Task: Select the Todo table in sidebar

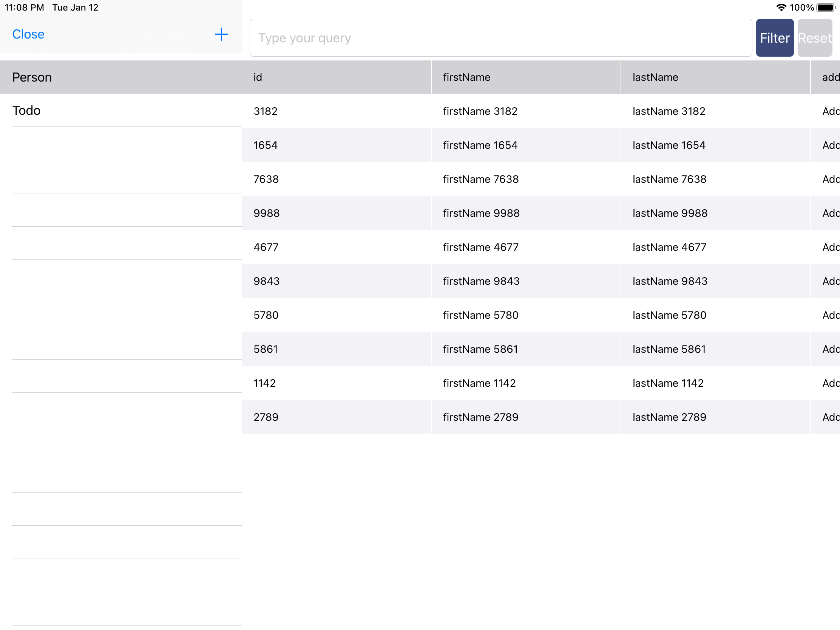Action: click(x=26, y=110)
